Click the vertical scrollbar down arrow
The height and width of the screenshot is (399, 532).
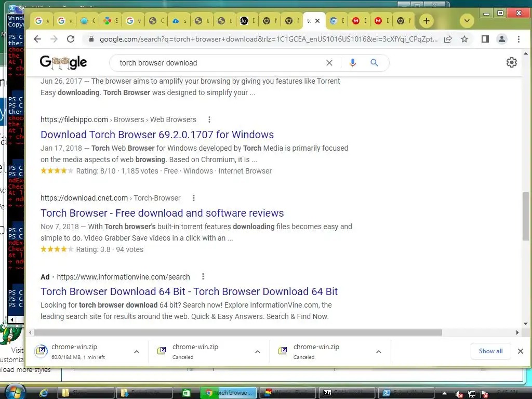[526, 324]
